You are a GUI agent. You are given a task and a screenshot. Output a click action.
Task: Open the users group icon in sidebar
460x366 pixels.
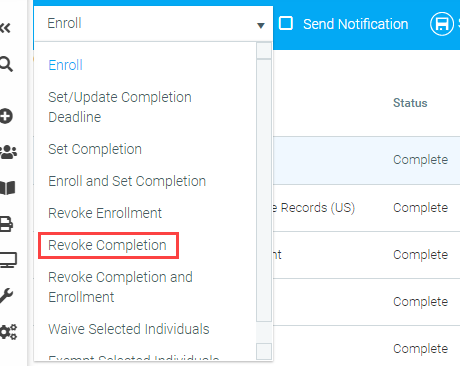[x=8, y=152]
